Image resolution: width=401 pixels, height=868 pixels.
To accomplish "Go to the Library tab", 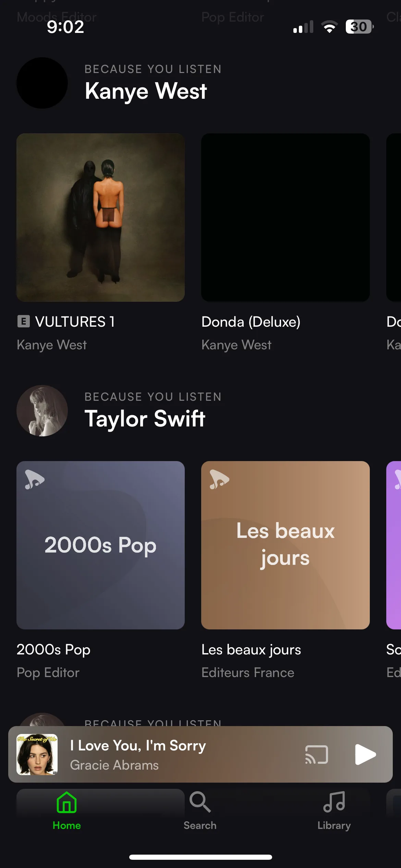I will (x=334, y=811).
